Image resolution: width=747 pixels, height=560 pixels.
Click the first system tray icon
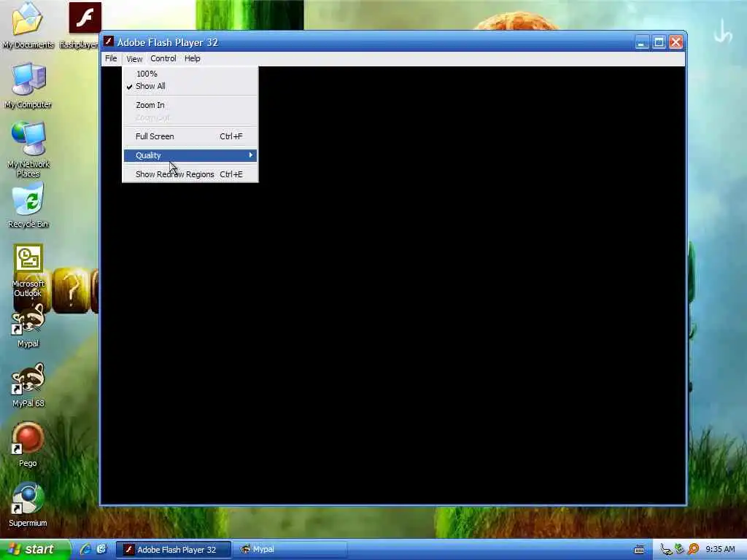pyautogui.click(x=666, y=550)
